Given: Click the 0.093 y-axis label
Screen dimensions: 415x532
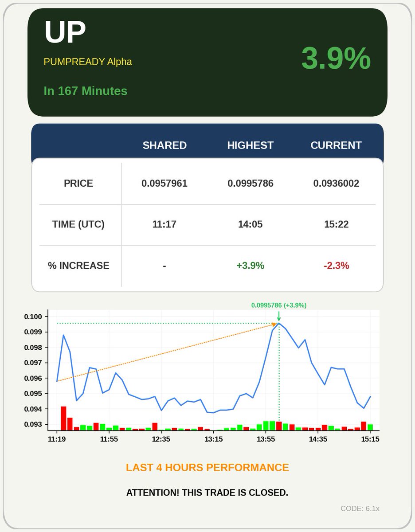Looking at the screenshot, I should (33, 424).
